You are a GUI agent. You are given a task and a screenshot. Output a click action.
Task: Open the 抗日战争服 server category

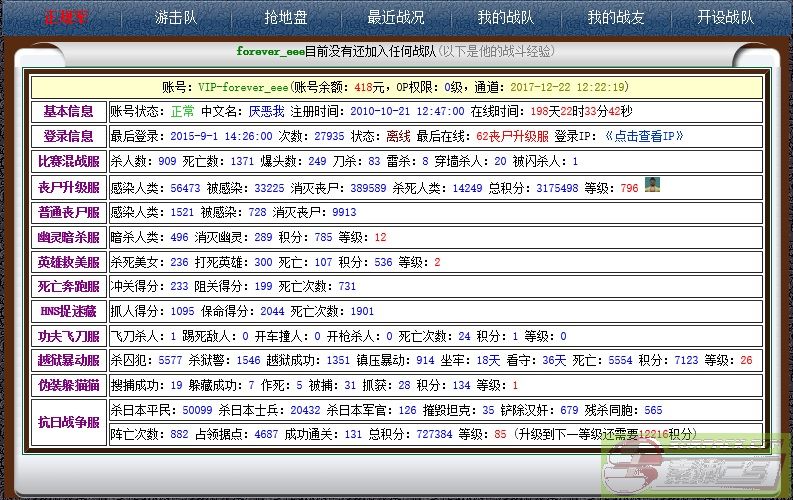tap(68, 422)
